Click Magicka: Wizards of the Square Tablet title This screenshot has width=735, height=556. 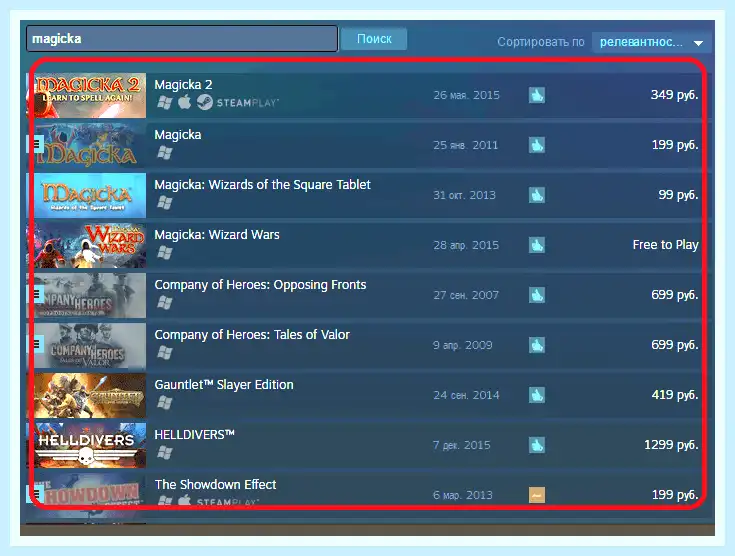pos(262,185)
